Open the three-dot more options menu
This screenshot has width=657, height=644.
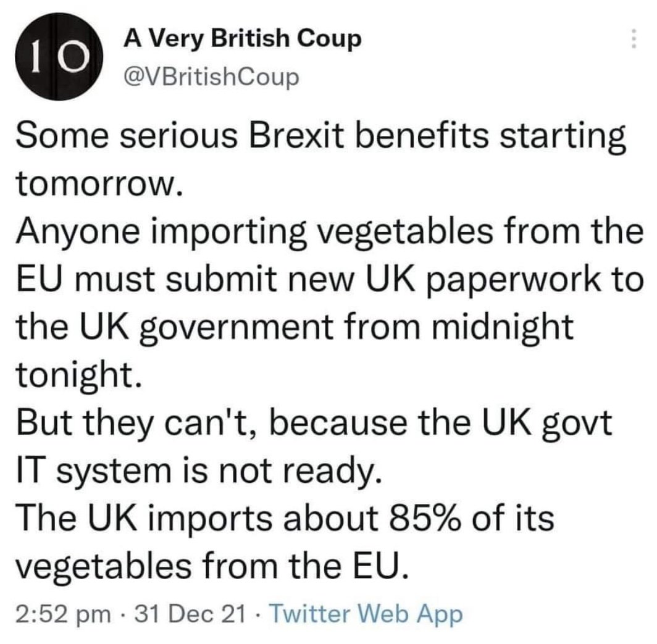(x=634, y=39)
